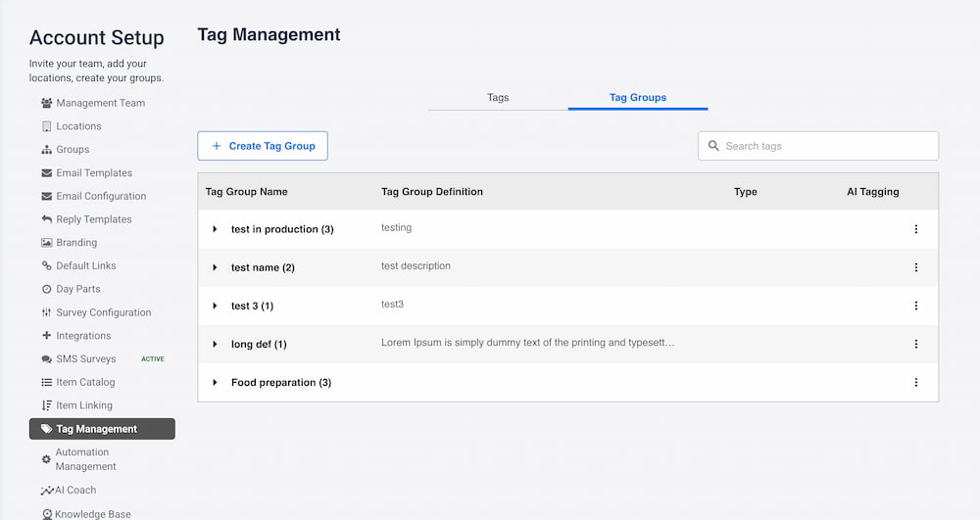Viewport: 980px width, 520px height.
Task: Navigate to Branding settings
Action: [76, 242]
